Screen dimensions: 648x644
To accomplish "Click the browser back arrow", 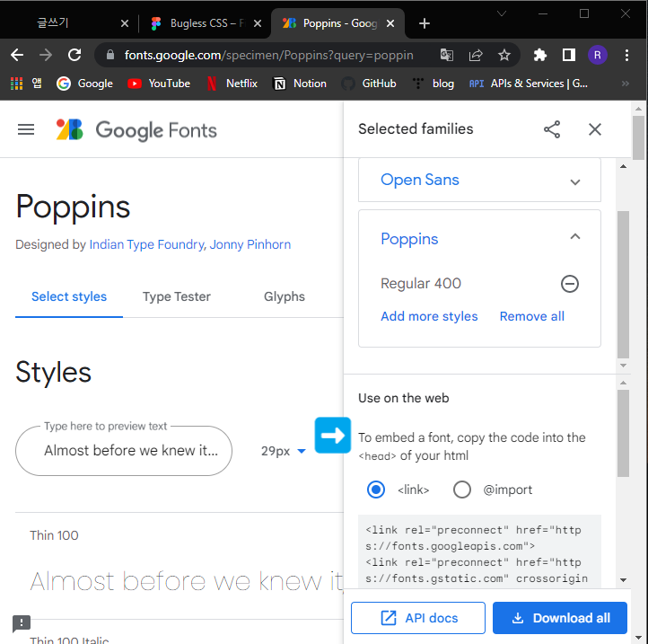I will (17, 55).
